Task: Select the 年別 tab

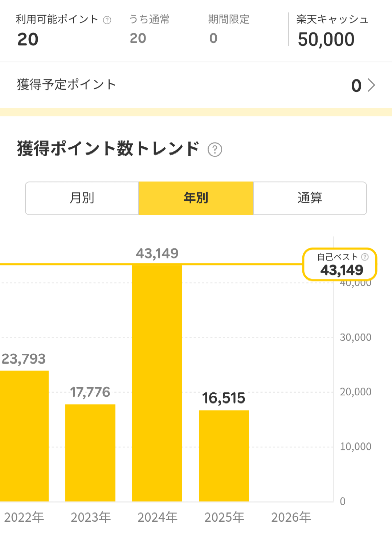Action: click(196, 198)
